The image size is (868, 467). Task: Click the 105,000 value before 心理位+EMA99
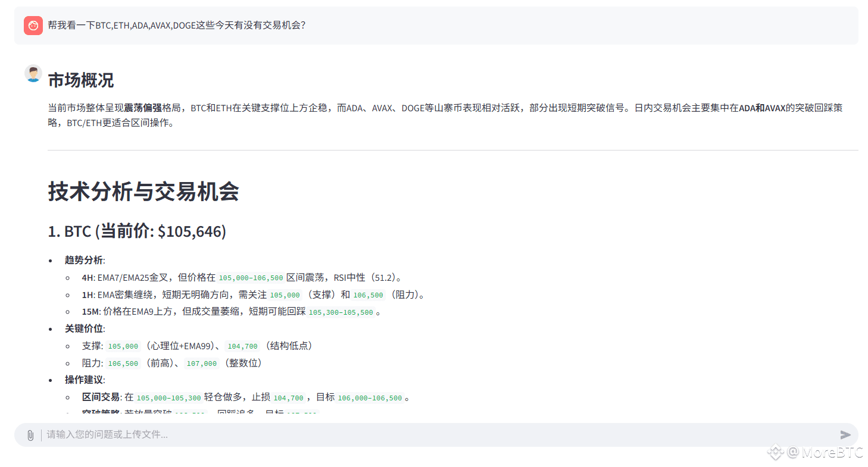(123, 346)
